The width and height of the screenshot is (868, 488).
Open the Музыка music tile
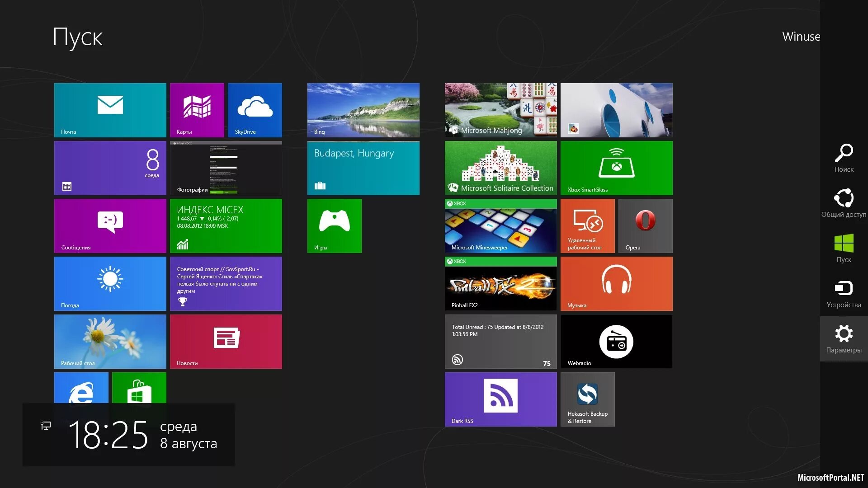(x=616, y=283)
